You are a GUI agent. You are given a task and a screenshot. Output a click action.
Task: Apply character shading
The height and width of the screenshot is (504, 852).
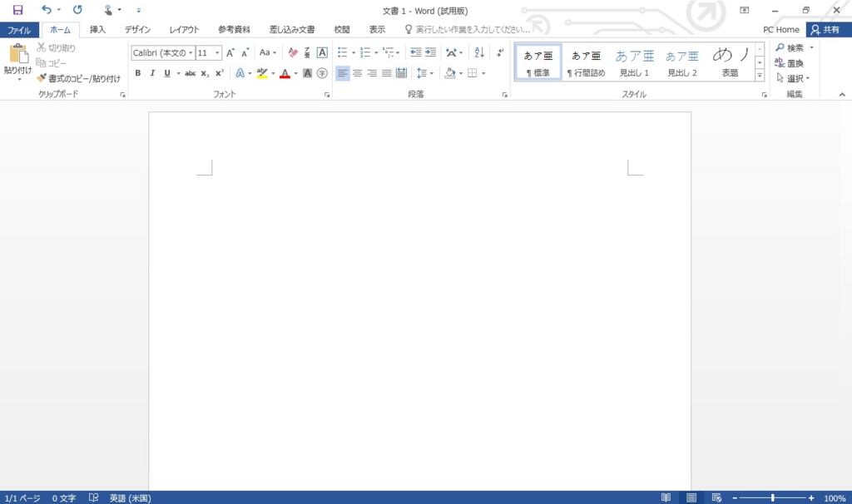click(308, 73)
